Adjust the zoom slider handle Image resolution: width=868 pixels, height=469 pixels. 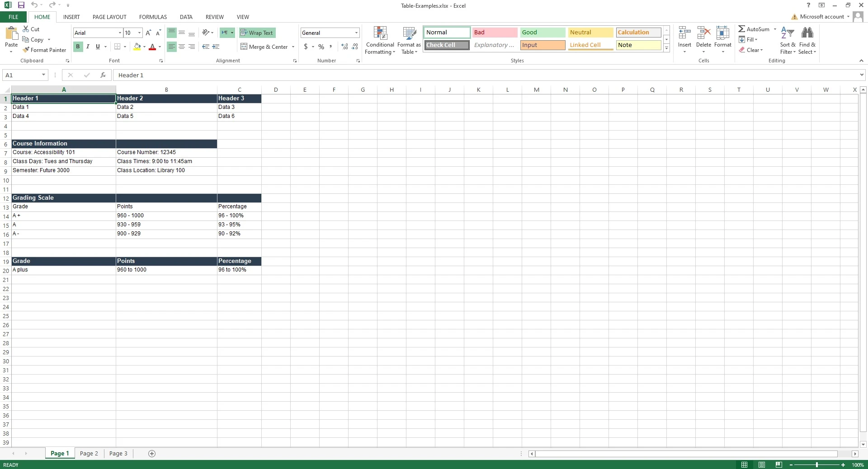(817, 464)
